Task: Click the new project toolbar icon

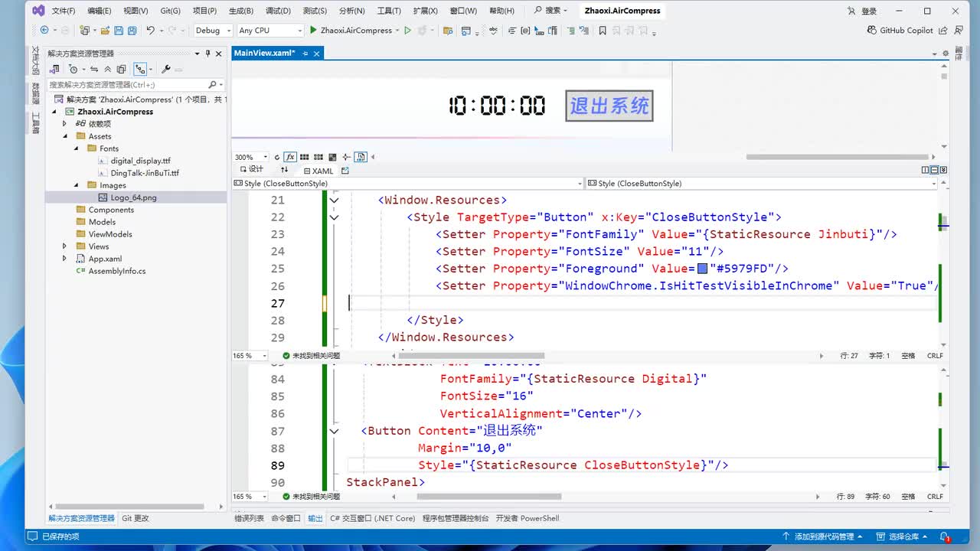Action: pyautogui.click(x=85, y=31)
